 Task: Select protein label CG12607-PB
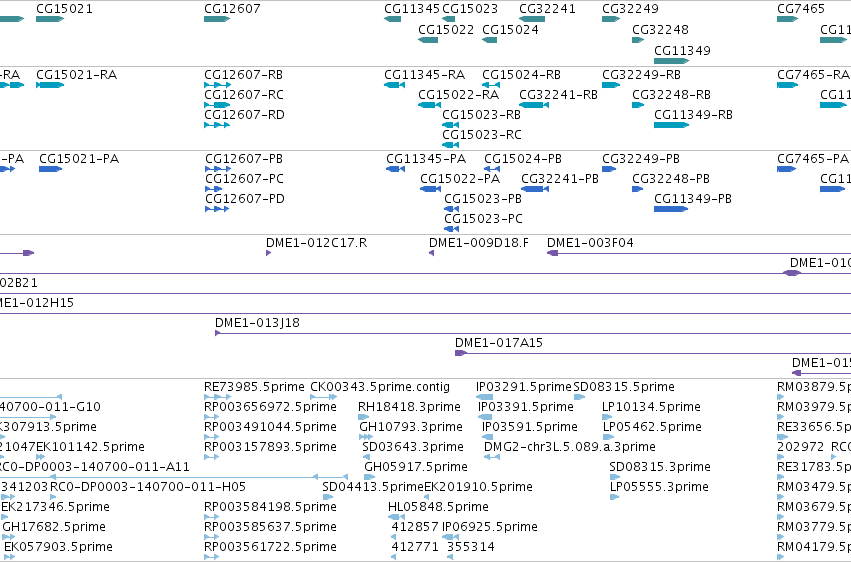[x=244, y=158]
